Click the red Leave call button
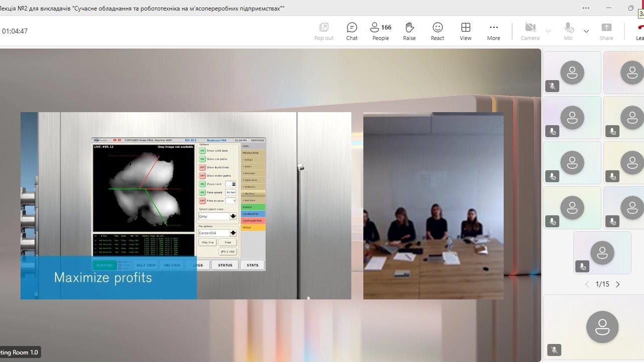Screen dimensions: 644x362 point(639,31)
